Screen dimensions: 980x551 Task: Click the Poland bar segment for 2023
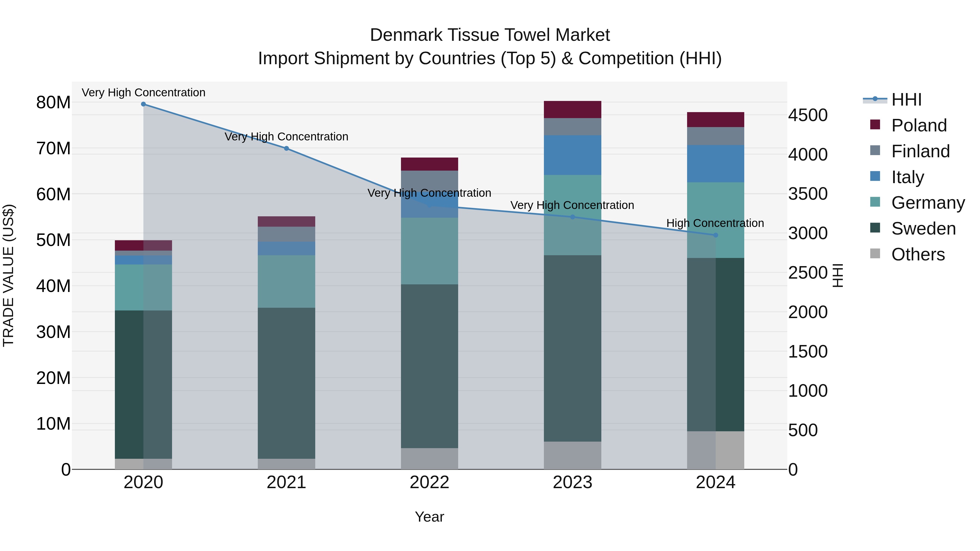(x=572, y=109)
